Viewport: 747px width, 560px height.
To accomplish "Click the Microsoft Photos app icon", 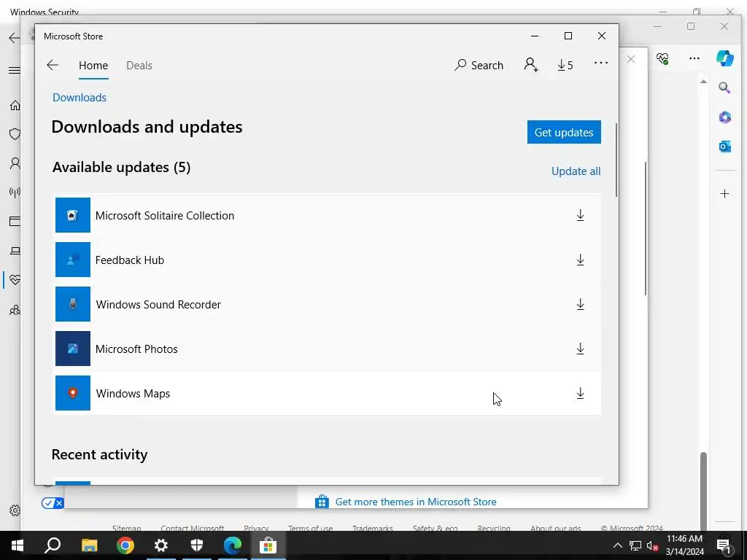I will pyautogui.click(x=72, y=349).
